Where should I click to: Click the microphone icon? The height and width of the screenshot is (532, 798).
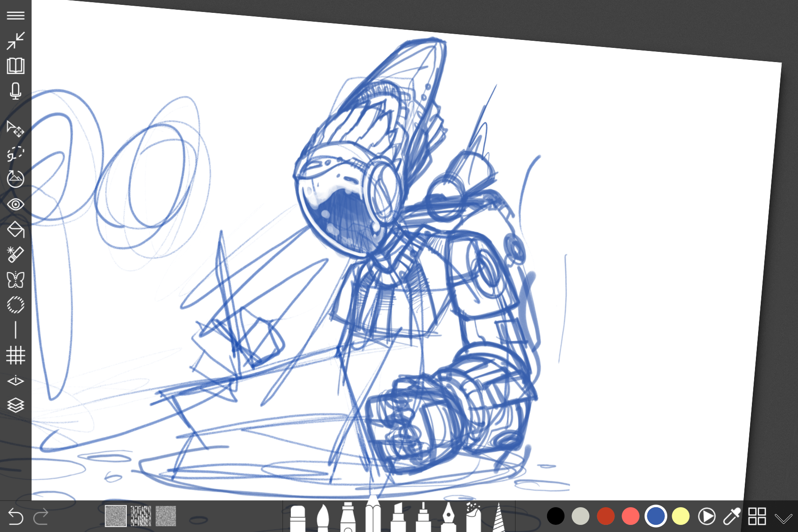click(16, 91)
